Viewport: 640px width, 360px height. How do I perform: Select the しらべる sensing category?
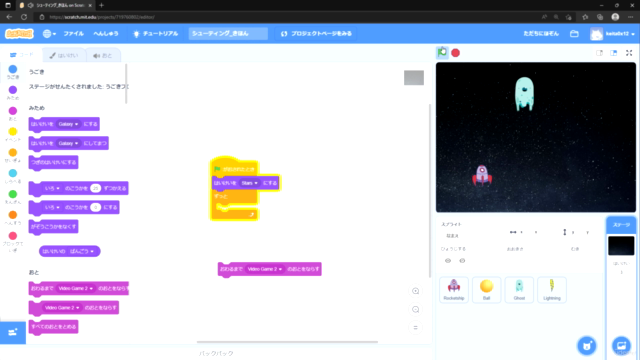[x=13, y=176]
